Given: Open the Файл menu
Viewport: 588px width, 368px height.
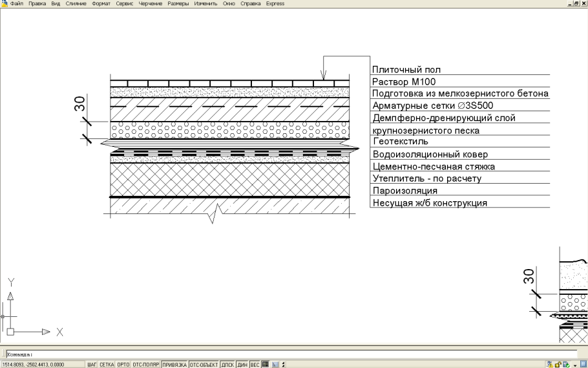Looking at the screenshot, I should pos(16,3).
